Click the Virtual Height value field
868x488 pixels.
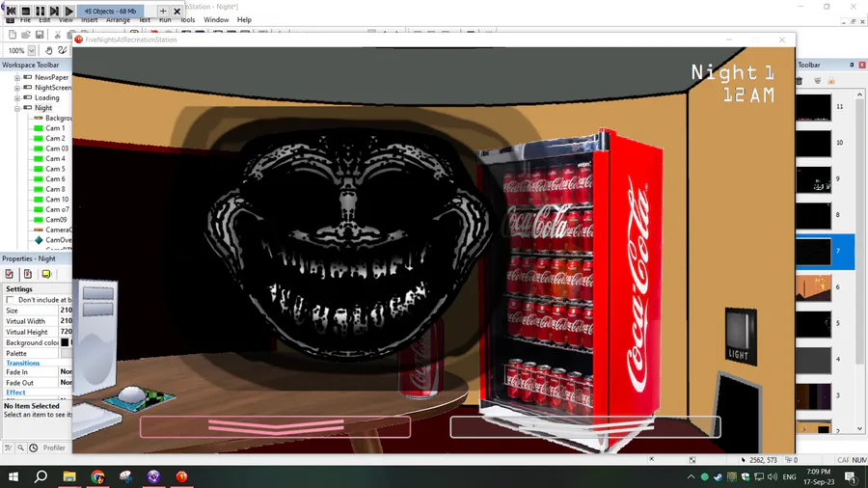[x=66, y=332]
